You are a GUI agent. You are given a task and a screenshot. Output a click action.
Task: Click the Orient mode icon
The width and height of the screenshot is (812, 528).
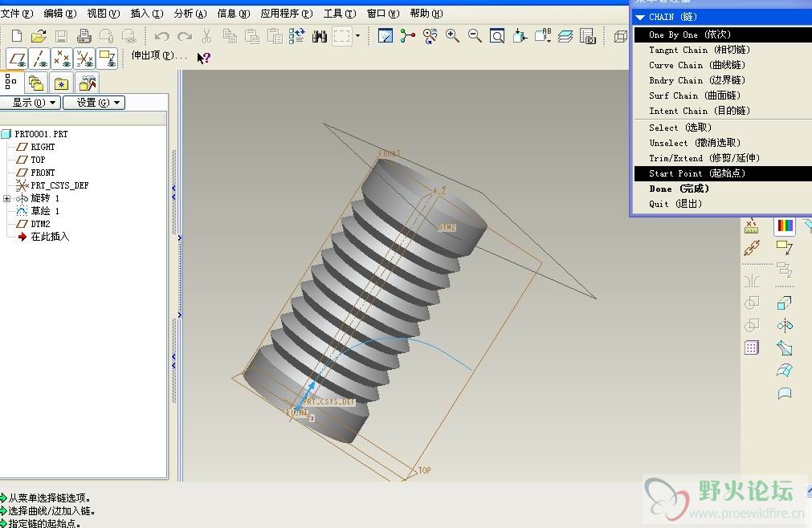click(x=430, y=35)
